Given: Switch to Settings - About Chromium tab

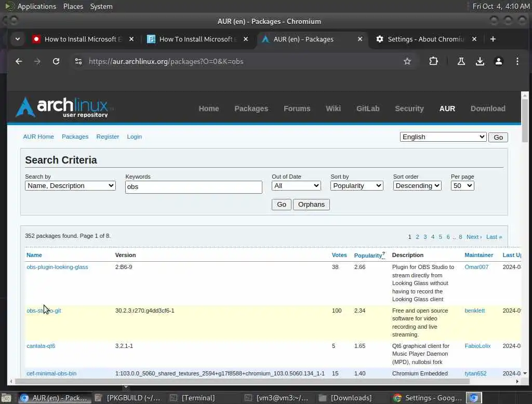Looking at the screenshot, I should pos(426,39).
